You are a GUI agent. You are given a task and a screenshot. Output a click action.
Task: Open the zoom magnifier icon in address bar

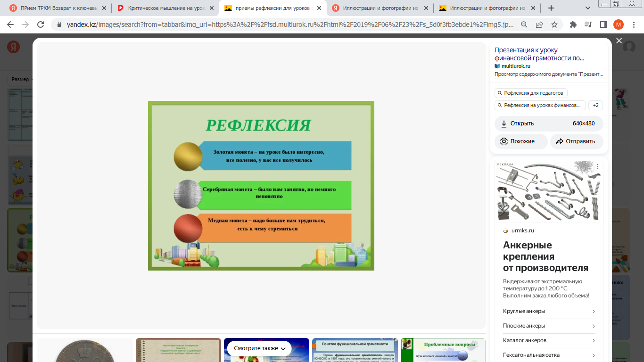524,25
